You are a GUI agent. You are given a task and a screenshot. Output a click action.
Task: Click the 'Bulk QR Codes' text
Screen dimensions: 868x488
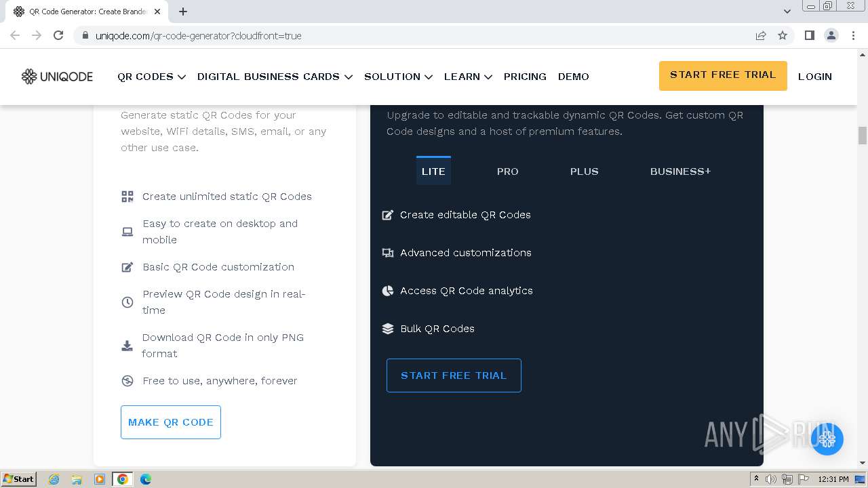437,329
